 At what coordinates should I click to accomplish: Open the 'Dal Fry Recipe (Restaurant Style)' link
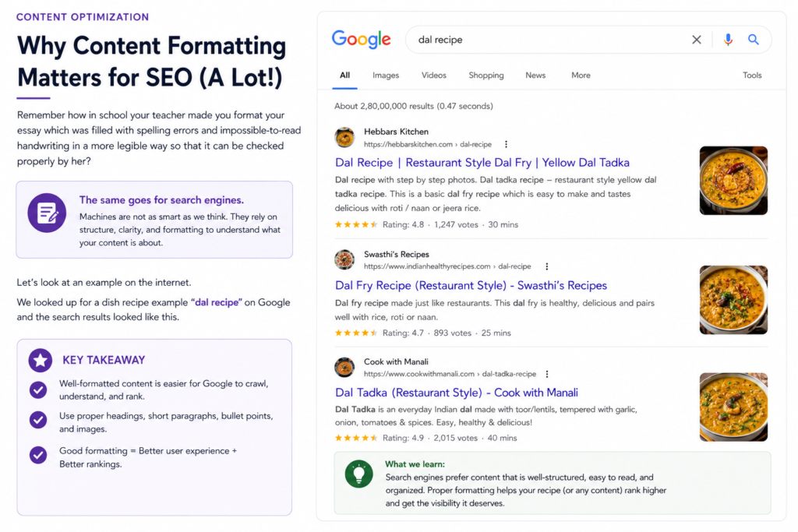pos(471,285)
